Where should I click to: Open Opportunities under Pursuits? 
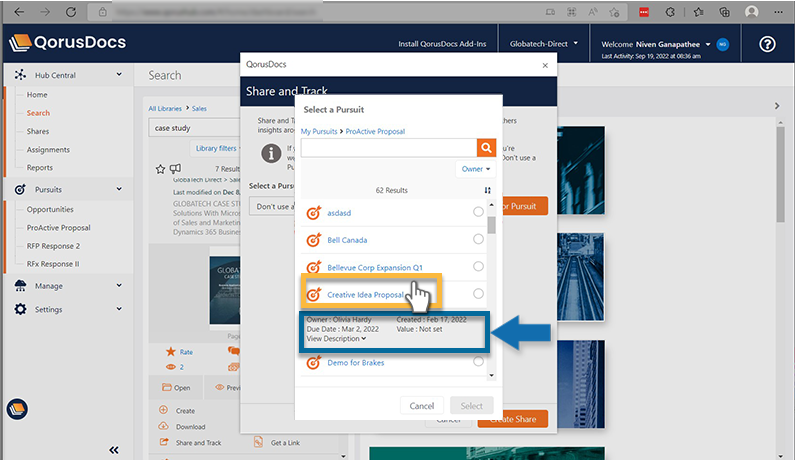coord(50,209)
